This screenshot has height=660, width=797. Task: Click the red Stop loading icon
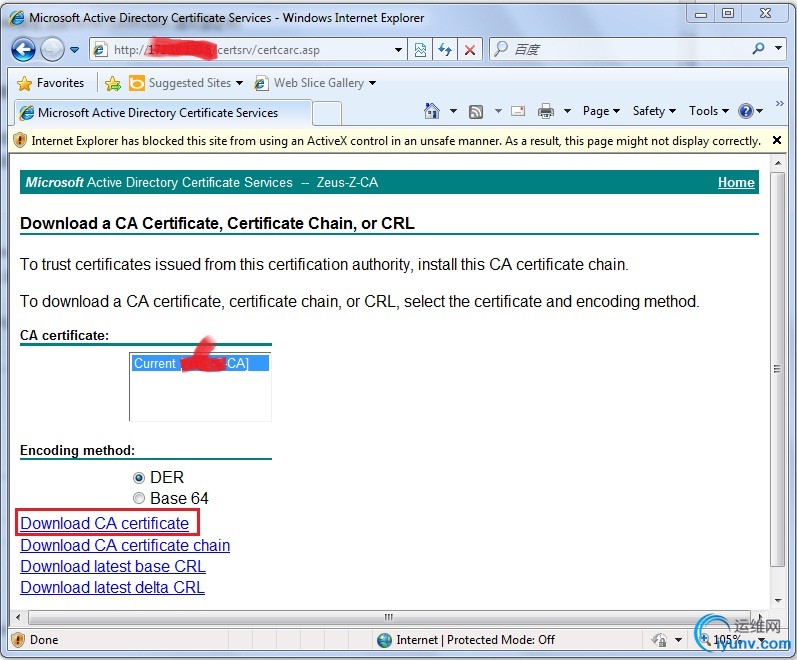(470, 50)
